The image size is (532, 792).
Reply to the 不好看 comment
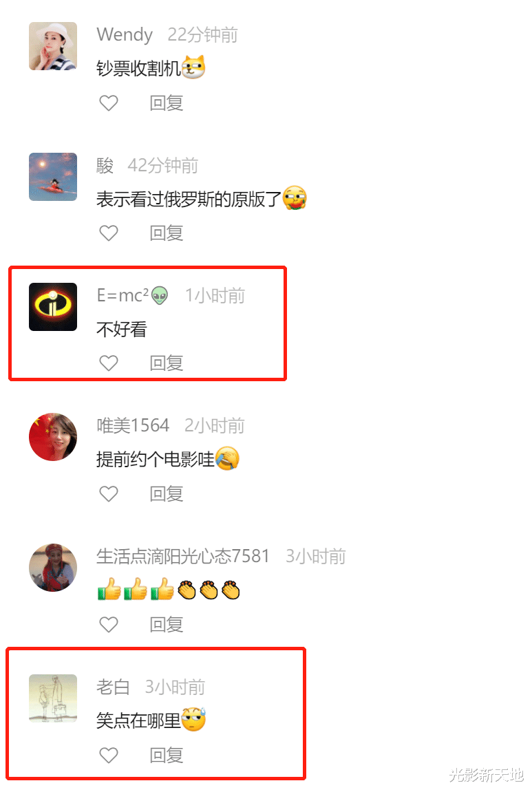coord(167,363)
